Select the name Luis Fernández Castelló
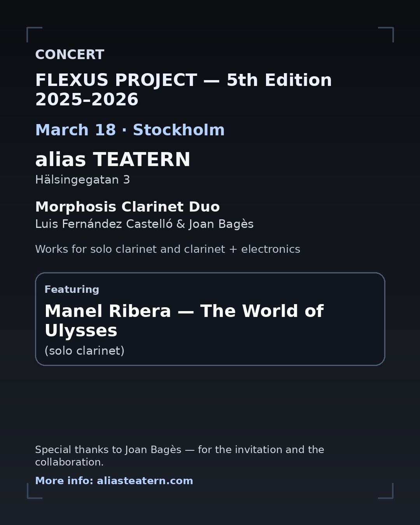Viewport: 420px width, 525px height. [x=104, y=224]
